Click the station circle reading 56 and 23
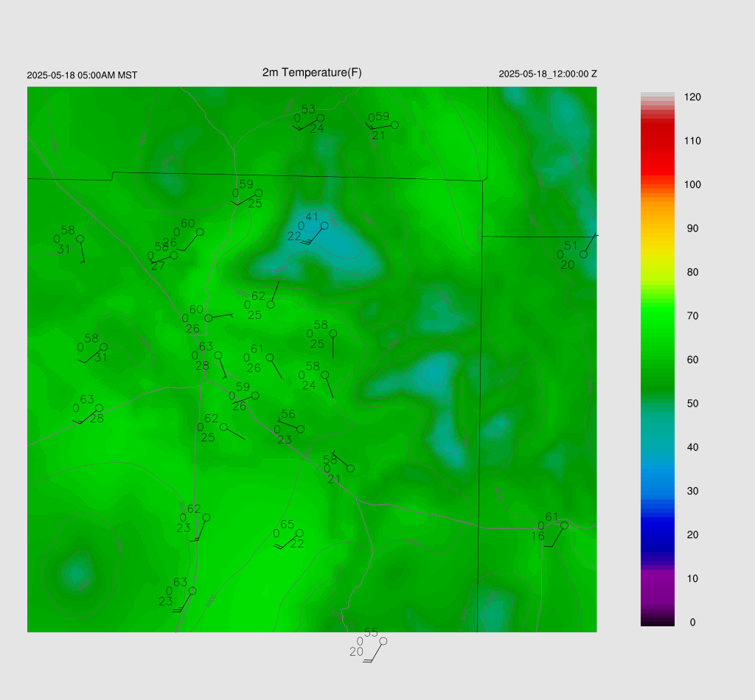 pos(301,429)
